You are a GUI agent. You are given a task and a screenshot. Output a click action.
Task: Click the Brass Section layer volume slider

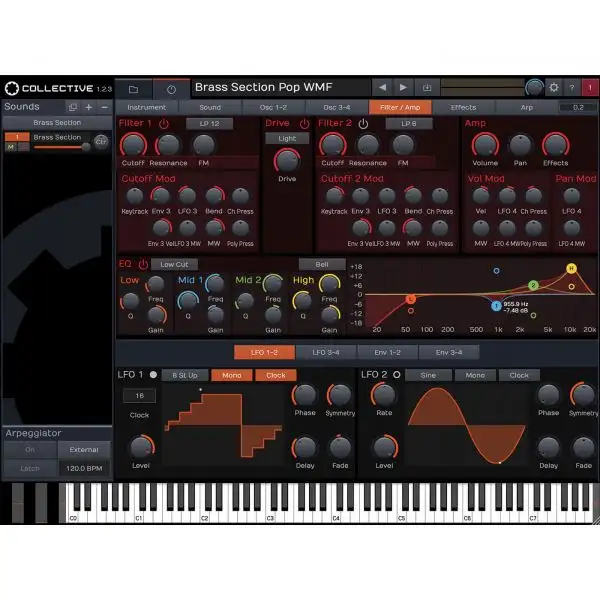(62, 146)
